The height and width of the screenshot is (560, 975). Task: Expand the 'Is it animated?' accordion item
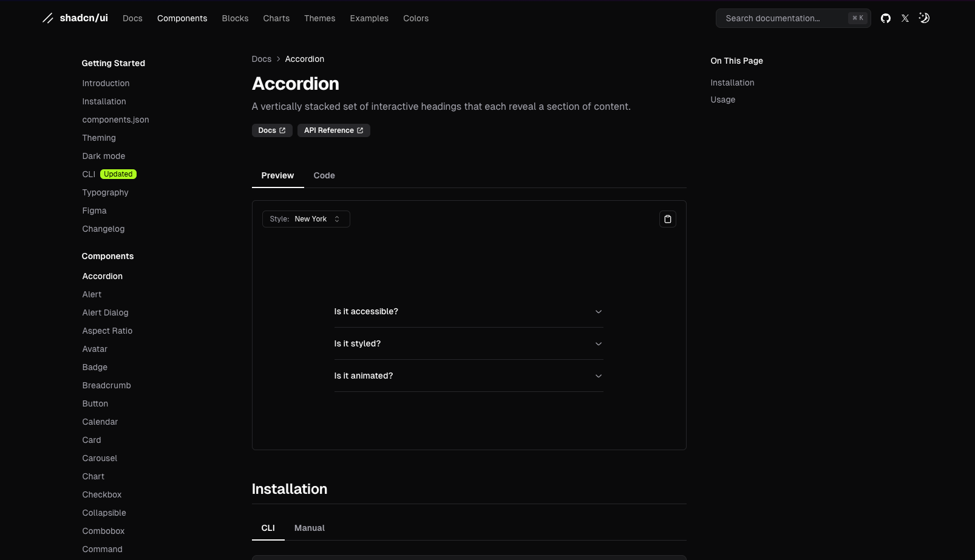click(x=469, y=376)
